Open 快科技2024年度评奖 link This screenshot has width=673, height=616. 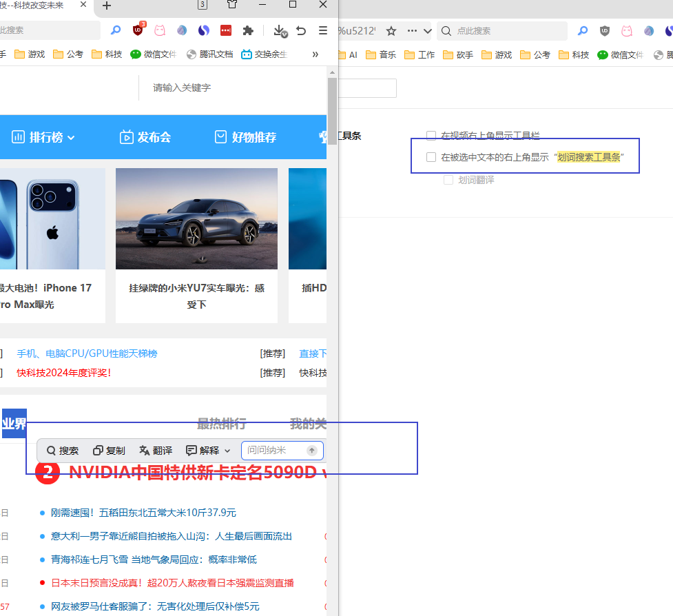pos(64,373)
